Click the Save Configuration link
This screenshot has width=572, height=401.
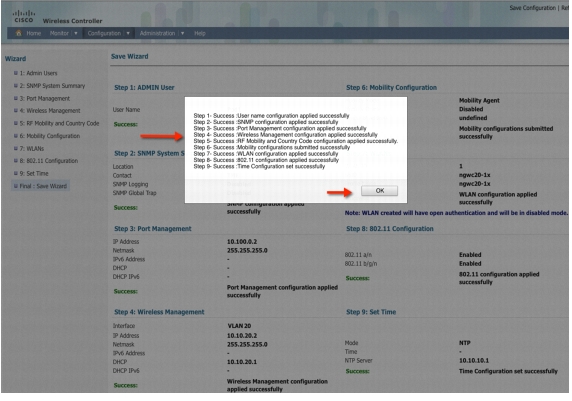tap(532, 8)
